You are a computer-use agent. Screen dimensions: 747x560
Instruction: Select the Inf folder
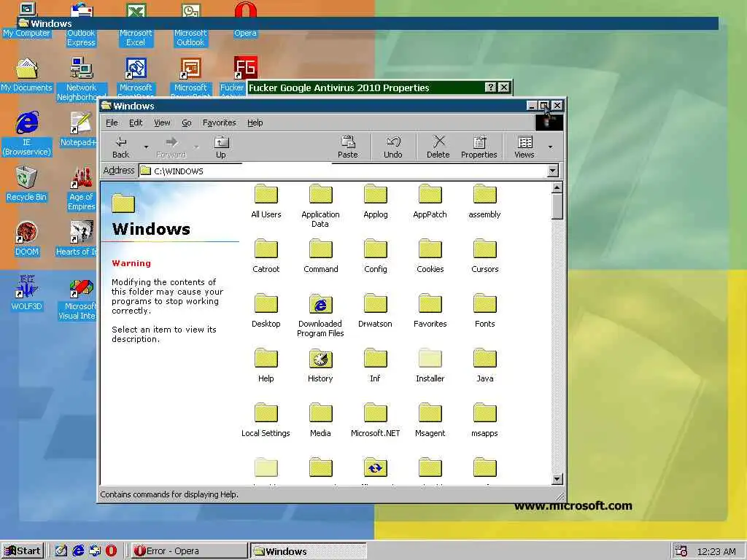pyautogui.click(x=376, y=365)
